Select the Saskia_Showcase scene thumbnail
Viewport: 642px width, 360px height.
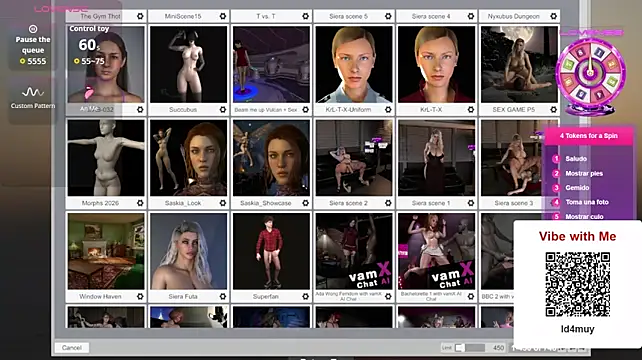pyautogui.click(x=271, y=158)
